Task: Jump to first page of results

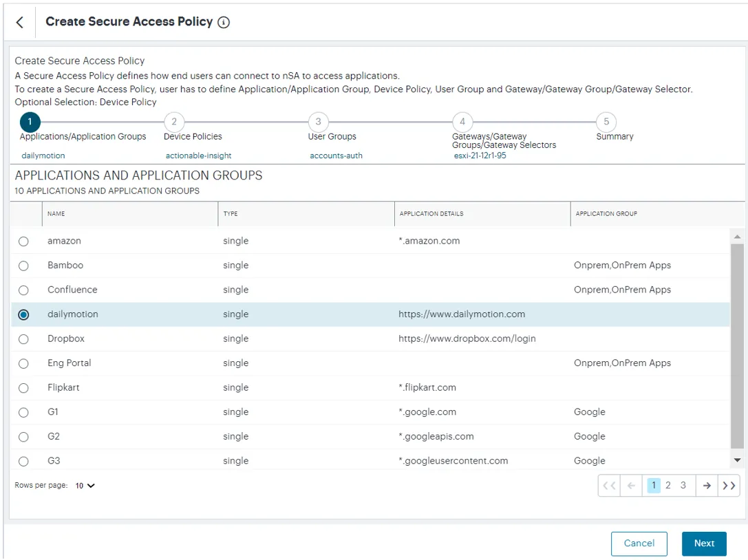Action: coord(609,486)
